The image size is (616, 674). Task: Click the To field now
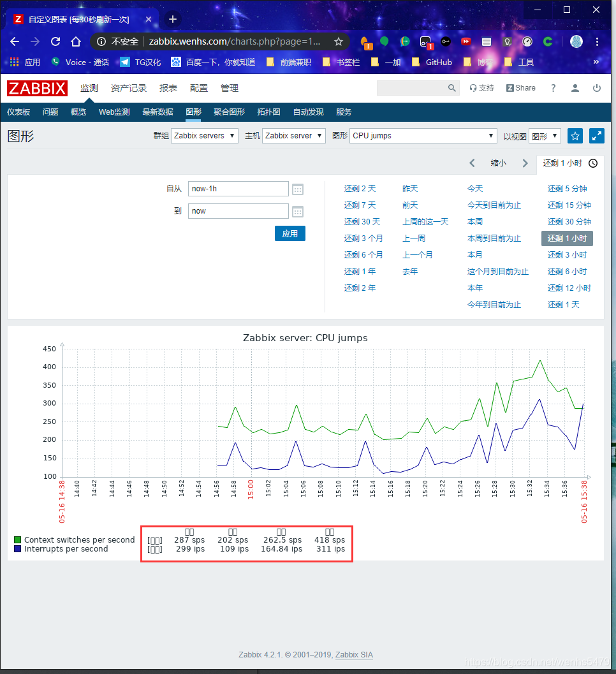[x=238, y=211]
